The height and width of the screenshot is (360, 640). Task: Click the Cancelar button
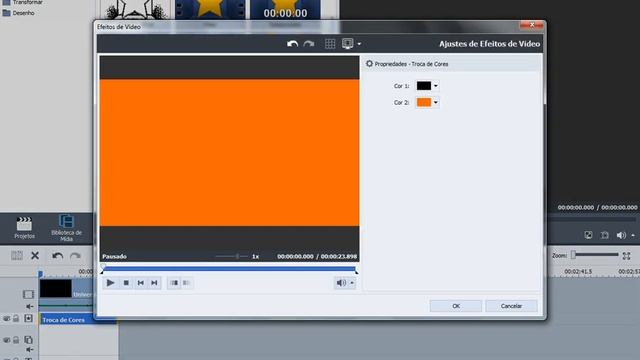pyautogui.click(x=511, y=306)
